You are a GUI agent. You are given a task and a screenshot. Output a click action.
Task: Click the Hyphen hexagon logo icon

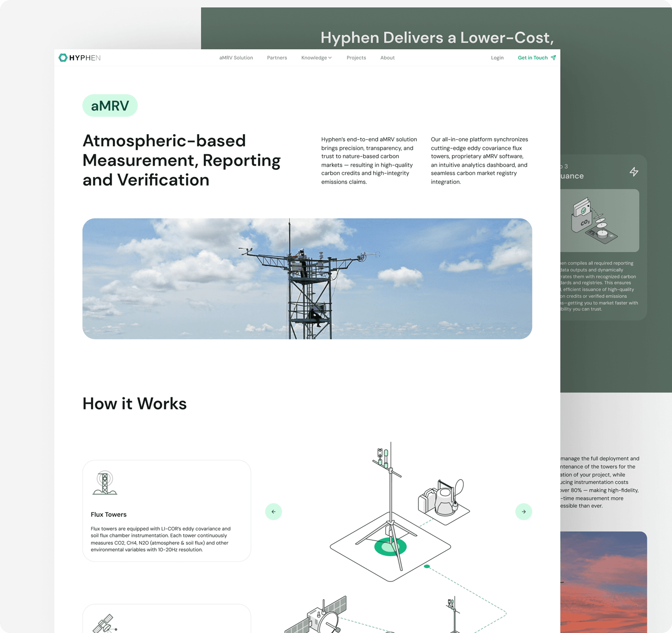click(x=63, y=57)
